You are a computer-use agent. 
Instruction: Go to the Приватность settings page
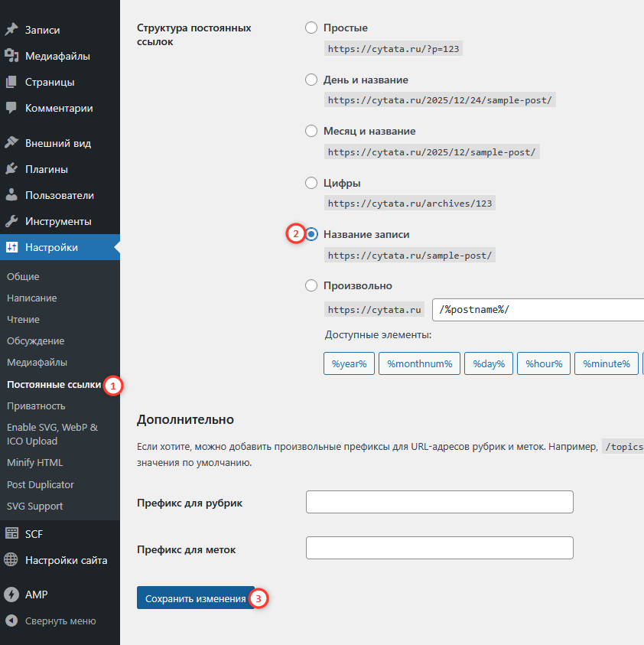pyautogui.click(x=36, y=406)
